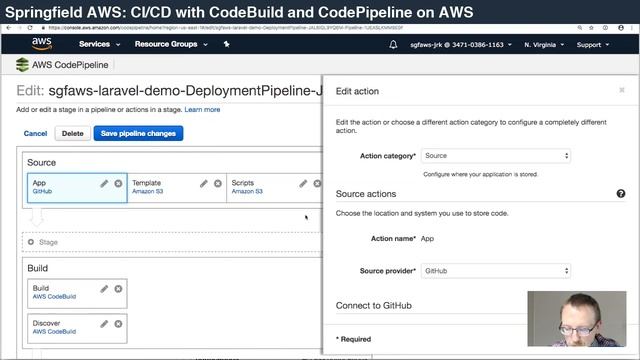Click the Stage placeholder text

pos(48,242)
